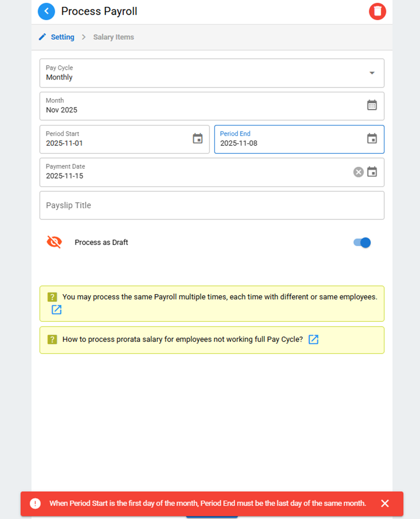Click the question mark beside prorata salary tip

tap(52, 339)
